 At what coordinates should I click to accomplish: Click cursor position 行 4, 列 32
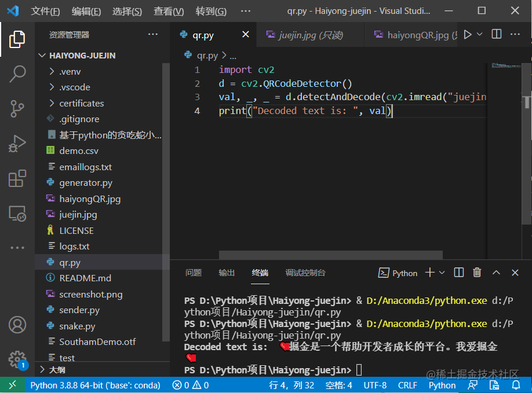[x=291, y=385]
